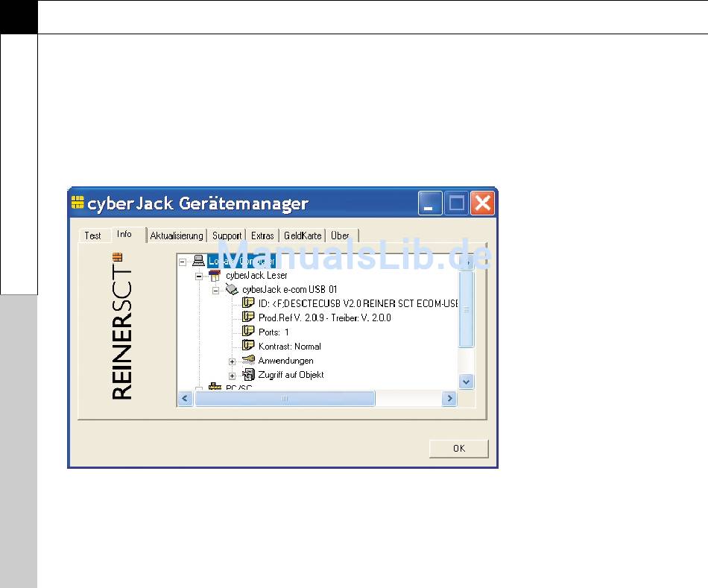Collapse the cyberJack Leser tree node
708x588 pixels.
coord(199,276)
